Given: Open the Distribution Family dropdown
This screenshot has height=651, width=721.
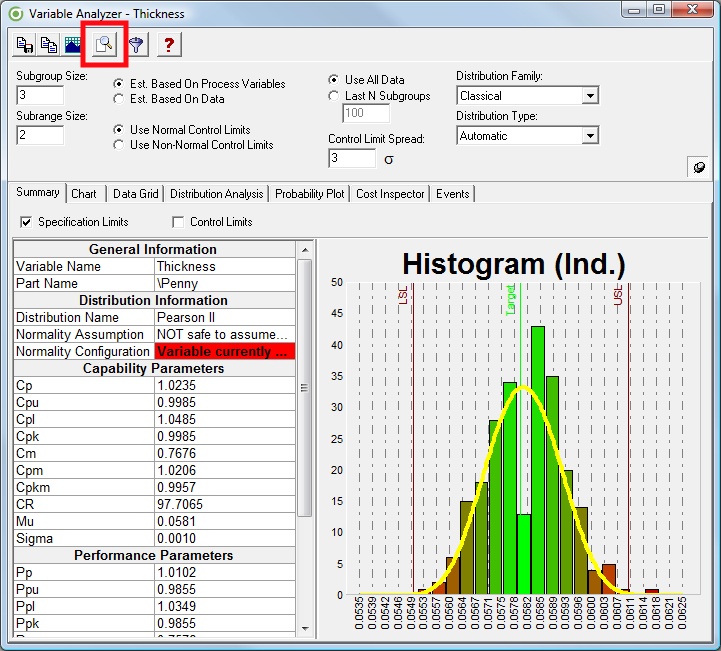Looking at the screenshot, I should pyautogui.click(x=590, y=96).
